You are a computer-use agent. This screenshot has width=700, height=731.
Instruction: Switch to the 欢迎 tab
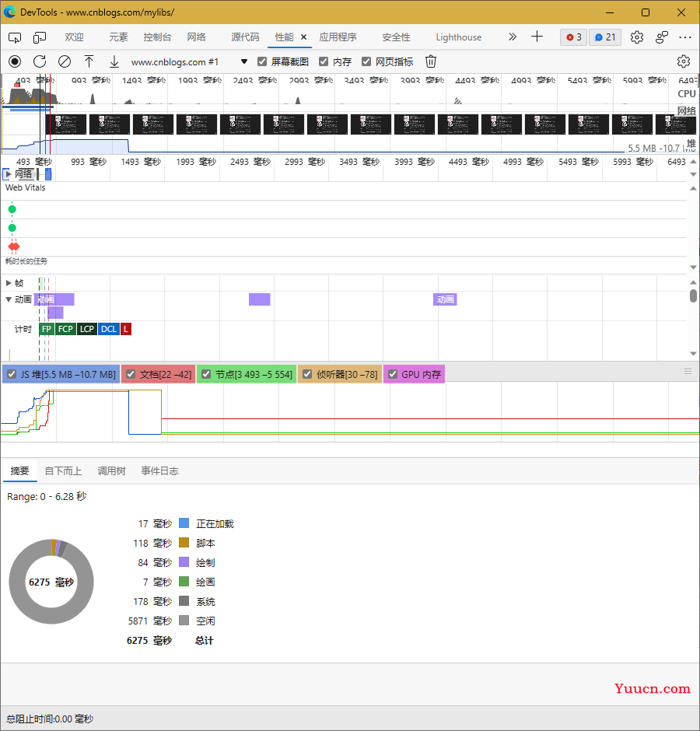pyautogui.click(x=74, y=37)
